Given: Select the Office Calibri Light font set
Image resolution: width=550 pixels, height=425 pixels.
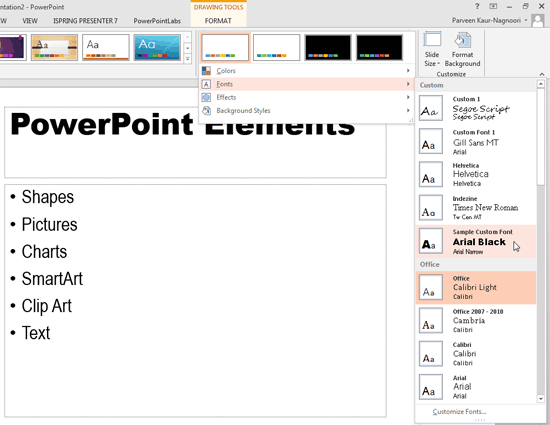Looking at the screenshot, I should (476, 287).
